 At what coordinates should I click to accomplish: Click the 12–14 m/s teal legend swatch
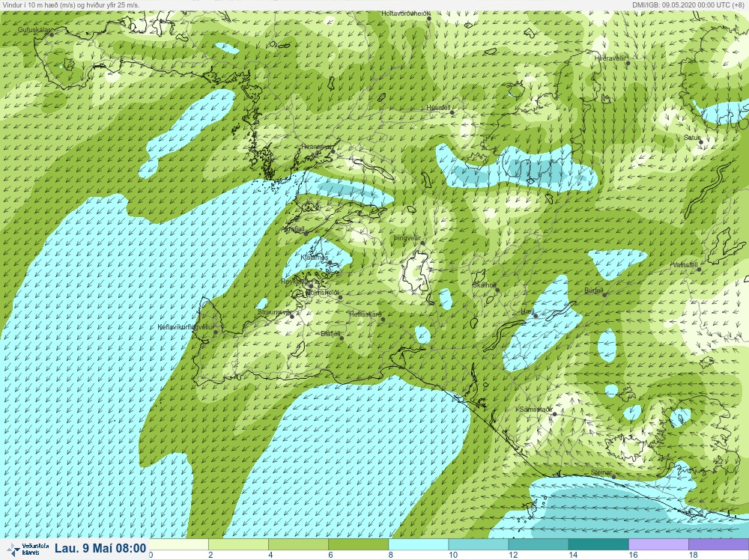[539, 545]
